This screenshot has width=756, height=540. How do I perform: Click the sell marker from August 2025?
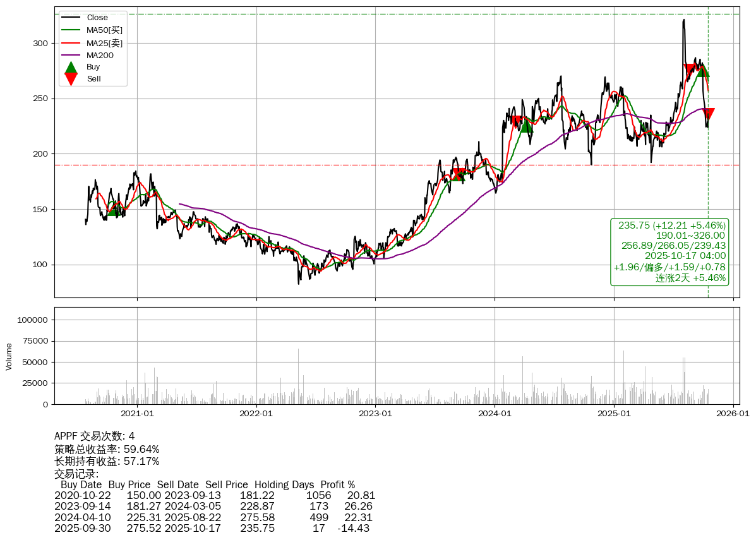point(690,69)
